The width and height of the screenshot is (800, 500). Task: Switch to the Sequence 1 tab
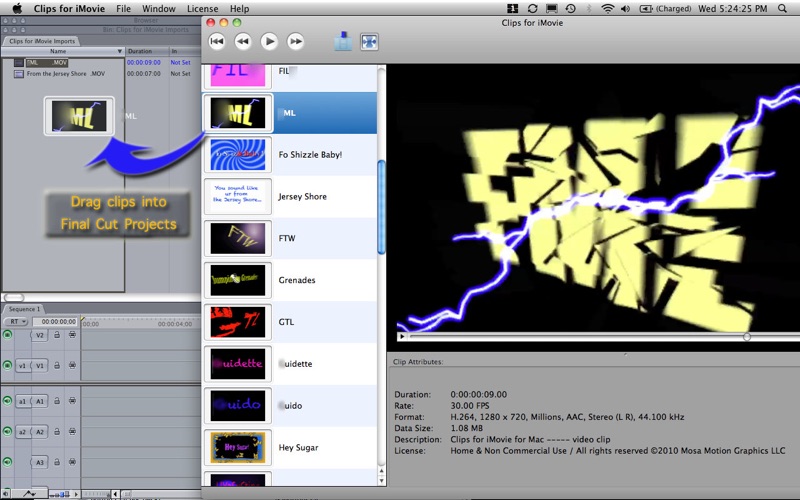24,309
